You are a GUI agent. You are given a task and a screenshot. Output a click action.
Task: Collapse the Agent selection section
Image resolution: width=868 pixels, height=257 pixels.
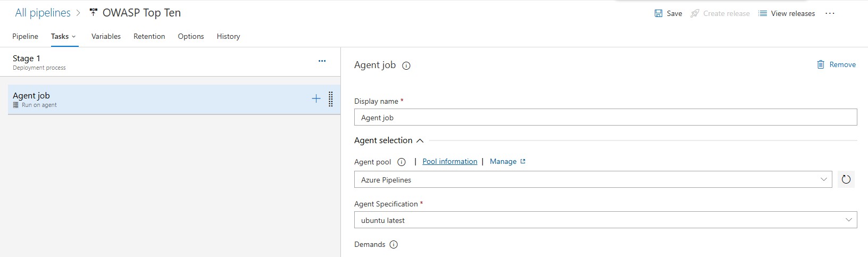tap(420, 140)
